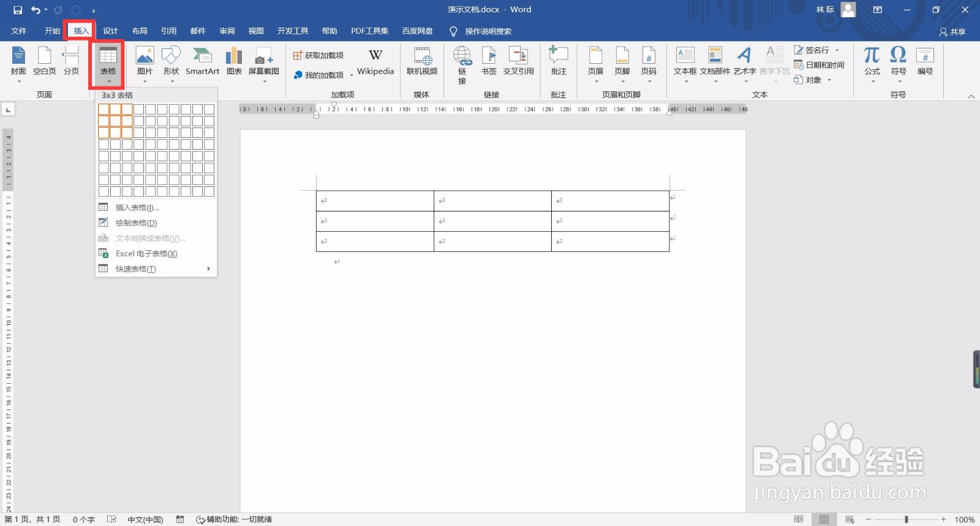Switch to Layout (布局) tab
This screenshot has height=526, width=980.
(140, 31)
